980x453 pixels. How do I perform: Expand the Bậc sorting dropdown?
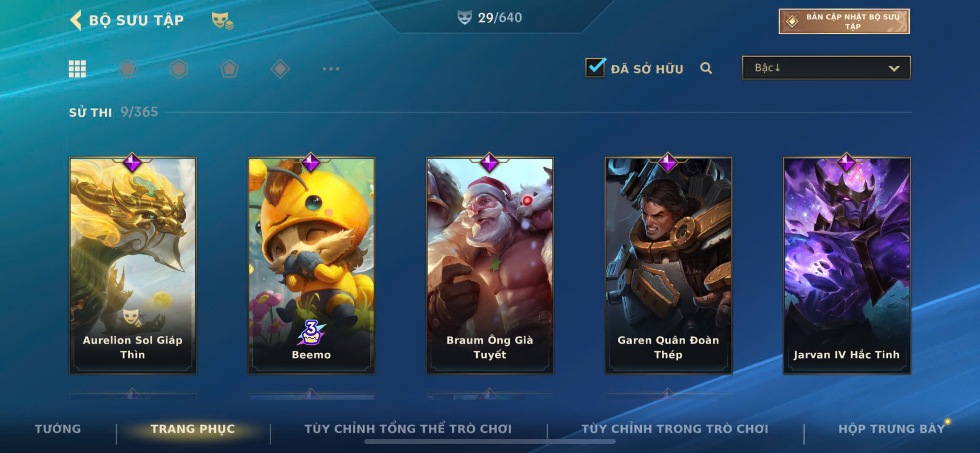click(x=826, y=68)
